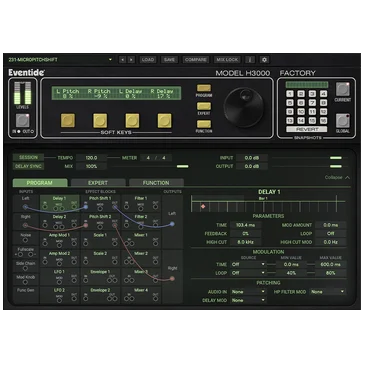Screen dimensions: 365x365
Task: Click the HIGH CUT 8.0 kHz field
Action: pos(245,242)
